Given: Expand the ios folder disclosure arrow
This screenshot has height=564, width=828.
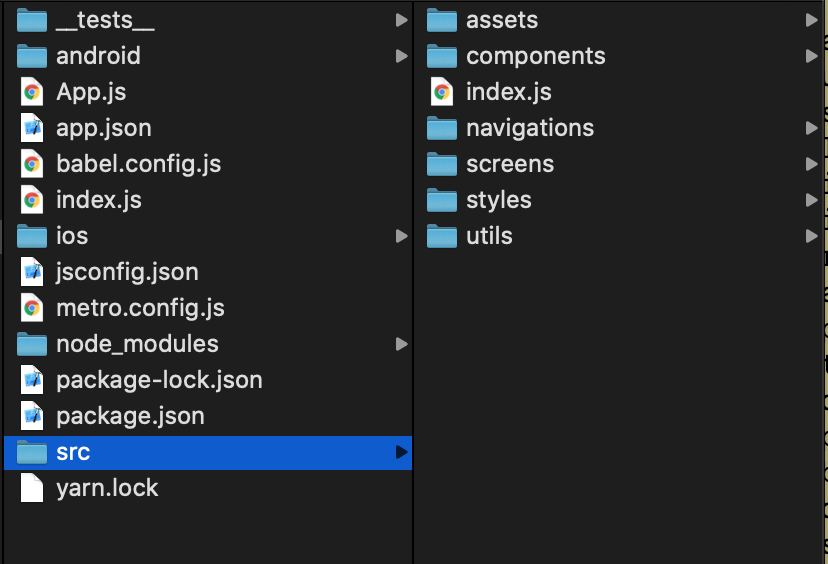Looking at the screenshot, I should tap(401, 236).
